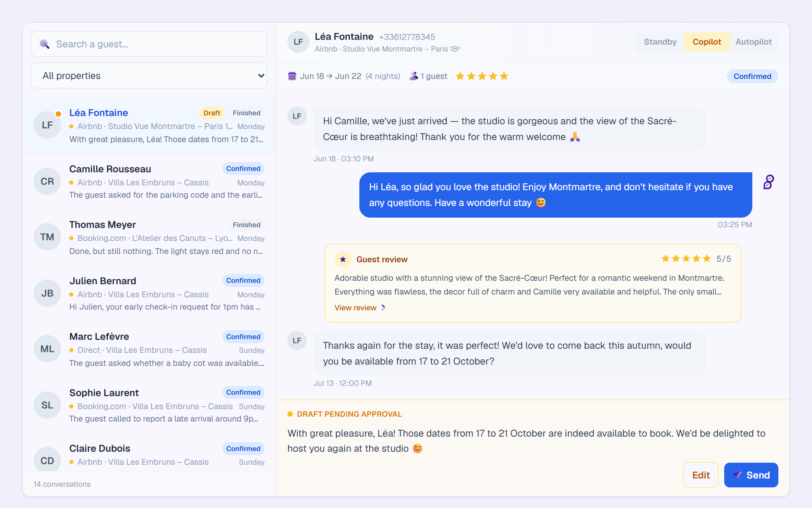This screenshot has height=508, width=812.
Task: Send the drafted reply
Action: [x=751, y=475]
